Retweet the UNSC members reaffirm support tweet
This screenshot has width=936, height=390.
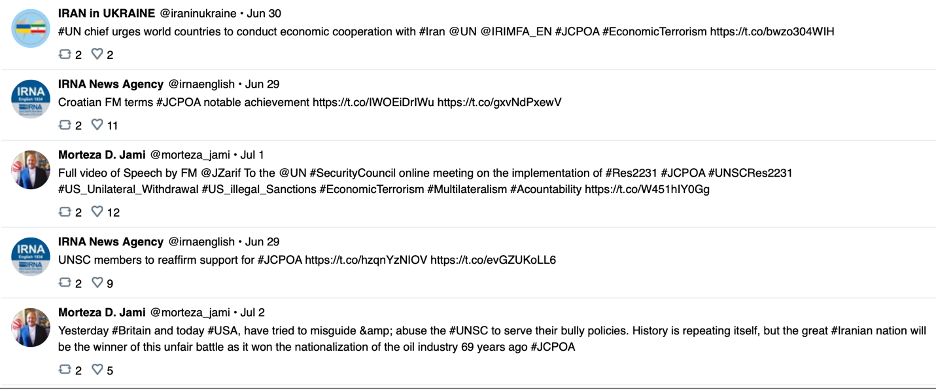pyautogui.click(x=64, y=283)
